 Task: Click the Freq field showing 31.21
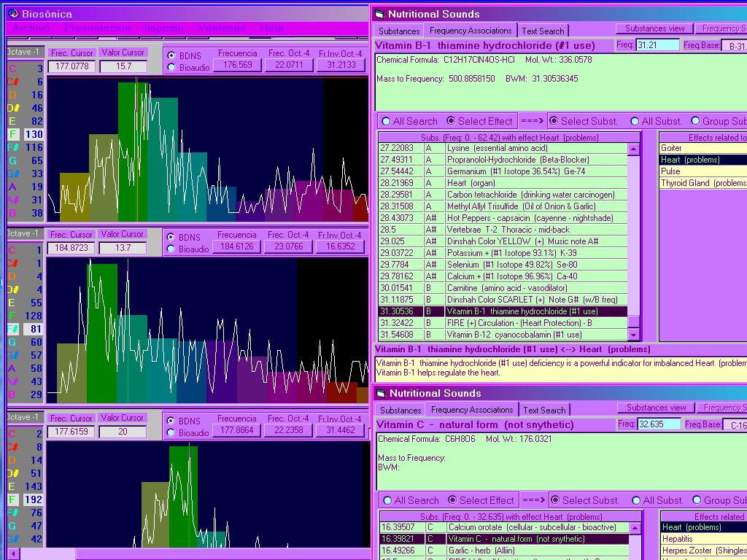tap(657, 45)
